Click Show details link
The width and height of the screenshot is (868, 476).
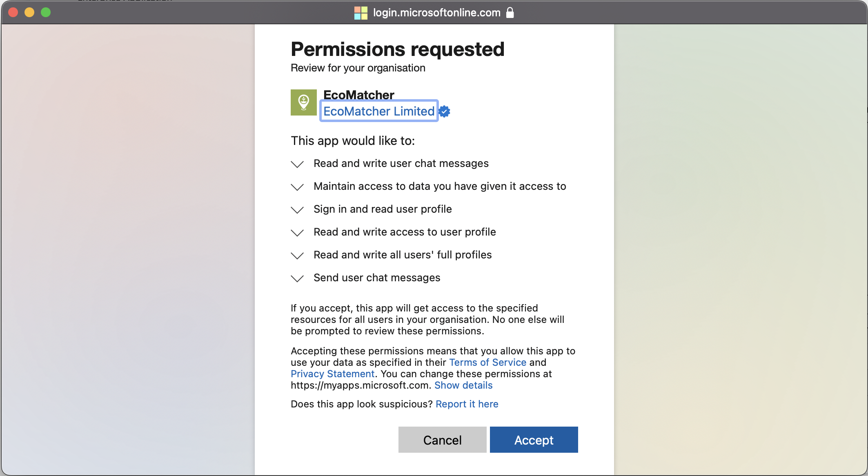pyautogui.click(x=463, y=385)
